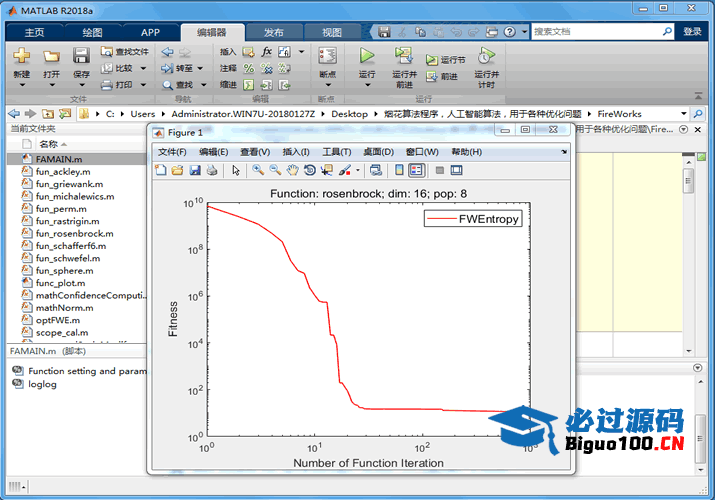Viewport: 715px width, 500px height.
Task: Save the figure with the floppy disk icon
Action: [x=195, y=170]
